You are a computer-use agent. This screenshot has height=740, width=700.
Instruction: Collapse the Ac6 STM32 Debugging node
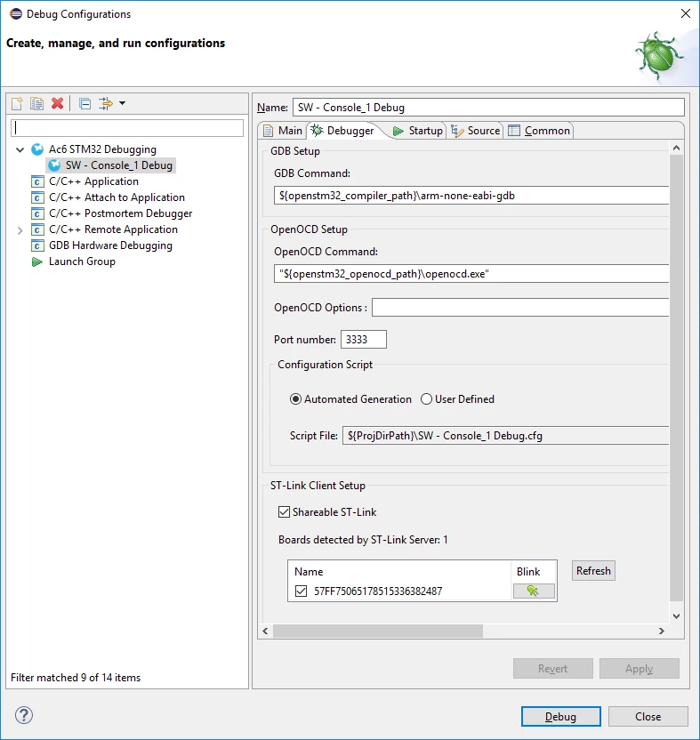pos(20,150)
